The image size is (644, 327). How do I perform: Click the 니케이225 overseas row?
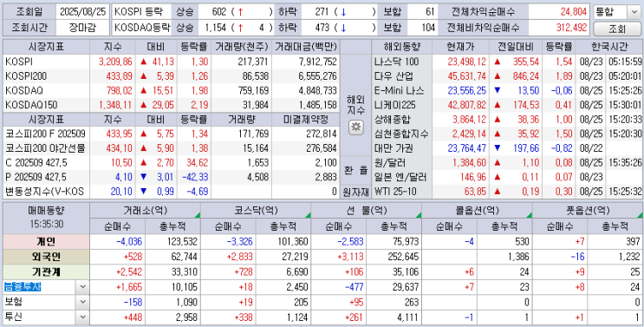click(x=507, y=105)
